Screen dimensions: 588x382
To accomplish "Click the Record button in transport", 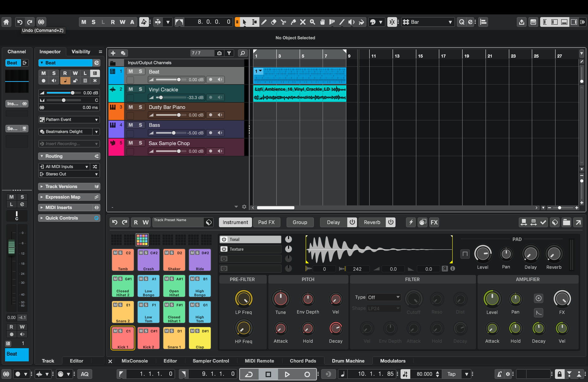I will 307,374.
